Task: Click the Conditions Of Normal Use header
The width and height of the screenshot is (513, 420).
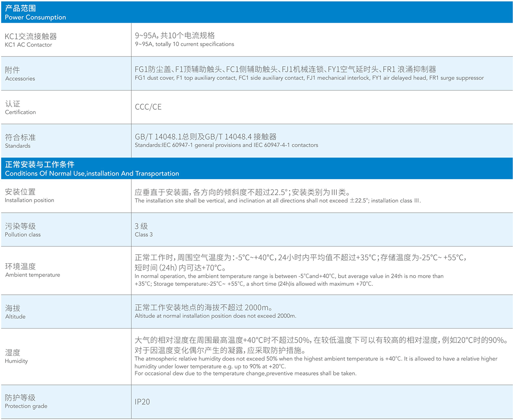Action: pos(92,169)
